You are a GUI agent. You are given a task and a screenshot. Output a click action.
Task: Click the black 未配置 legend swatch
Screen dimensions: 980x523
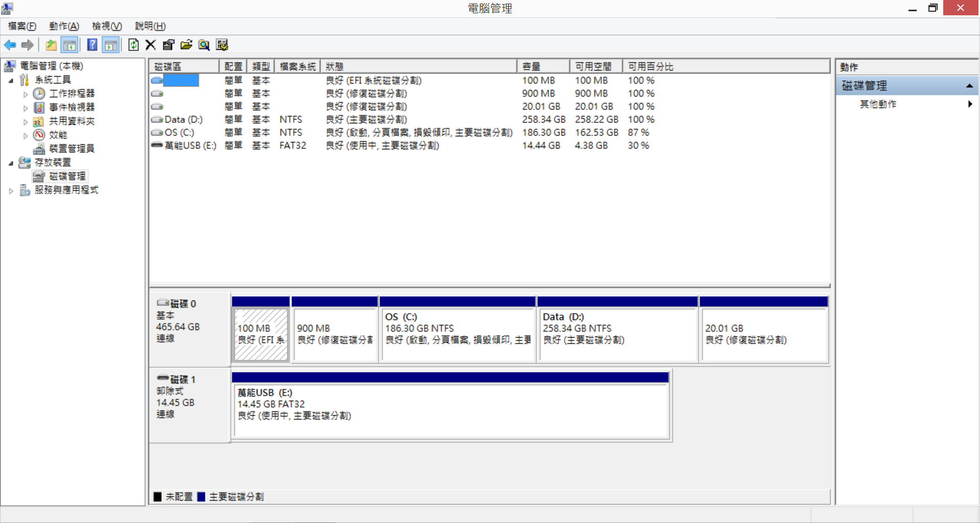point(158,496)
